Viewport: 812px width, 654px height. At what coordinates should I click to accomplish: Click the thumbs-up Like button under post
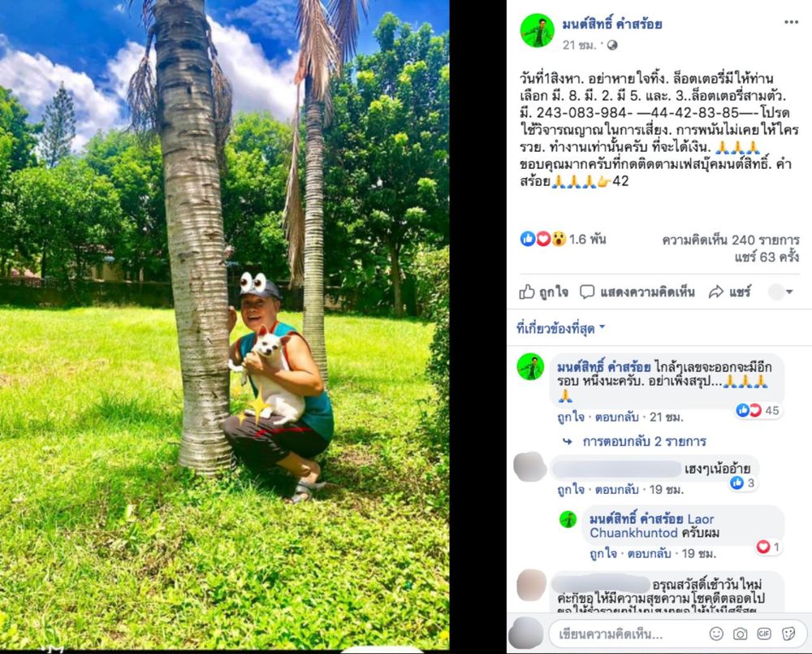[544, 292]
